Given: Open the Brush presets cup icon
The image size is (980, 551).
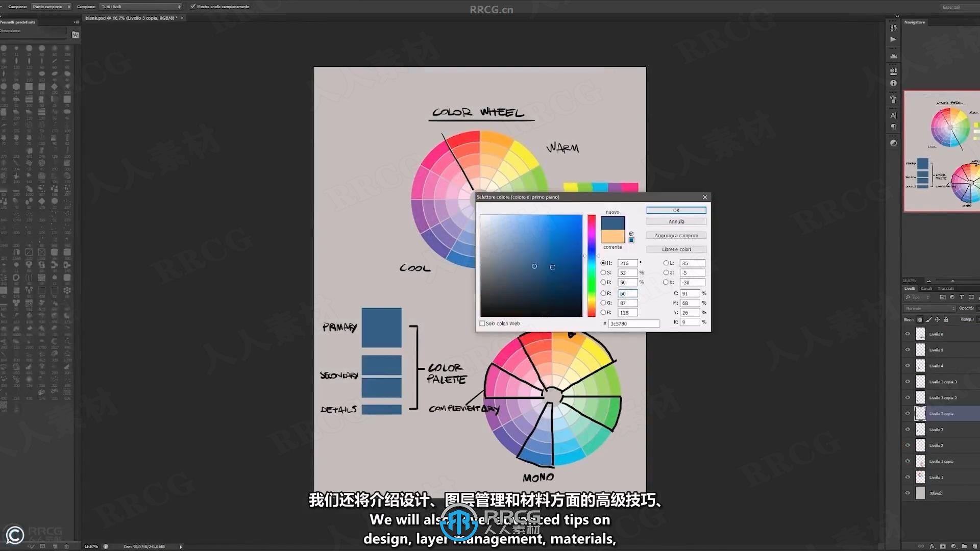Looking at the screenshot, I should (893, 99).
